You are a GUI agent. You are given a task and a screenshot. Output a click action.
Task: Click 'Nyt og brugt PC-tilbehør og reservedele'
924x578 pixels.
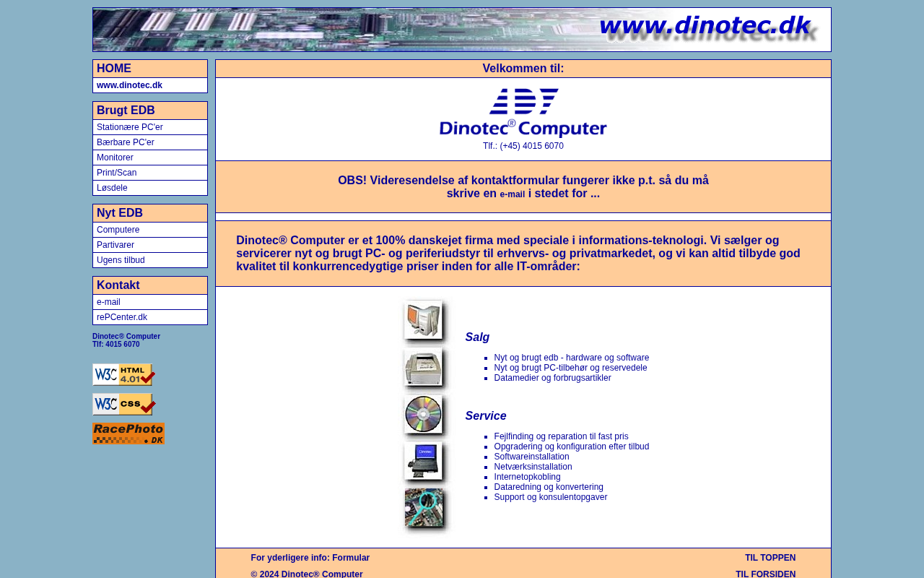tap(570, 368)
